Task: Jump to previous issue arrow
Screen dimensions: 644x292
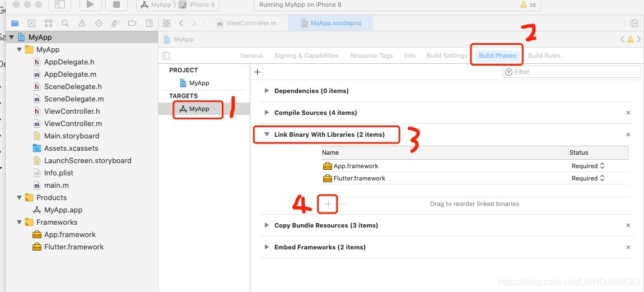Action: pyautogui.click(x=622, y=39)
